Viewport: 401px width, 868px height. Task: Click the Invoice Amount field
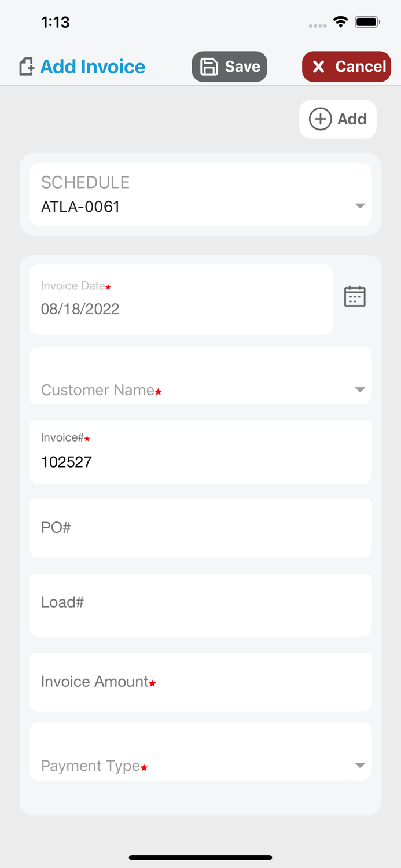click(200, 682)
